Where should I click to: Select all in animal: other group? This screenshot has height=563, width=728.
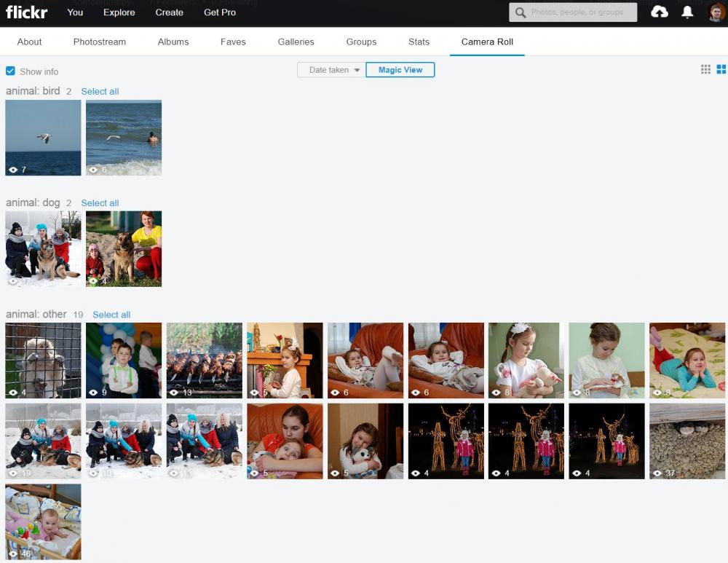111,315
